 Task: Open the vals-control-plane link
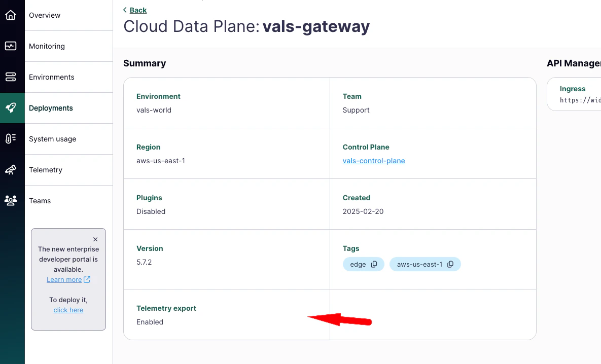tap(373, 161)
